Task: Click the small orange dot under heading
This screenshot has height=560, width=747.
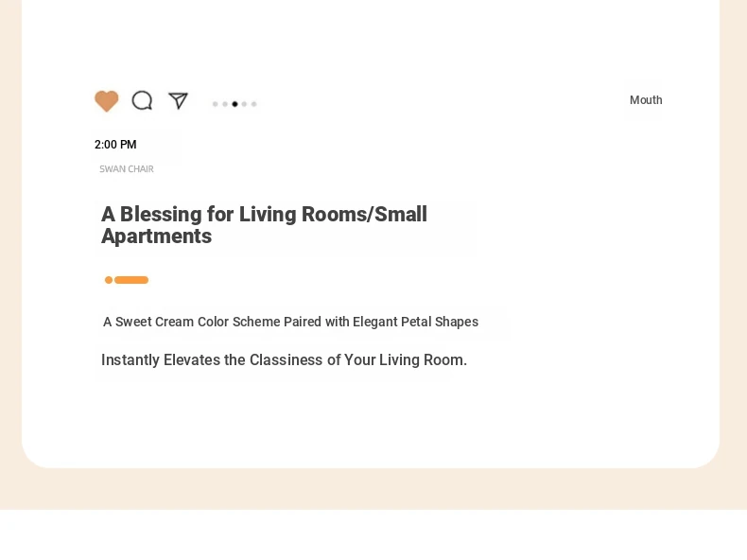Action: pos(109,280)
